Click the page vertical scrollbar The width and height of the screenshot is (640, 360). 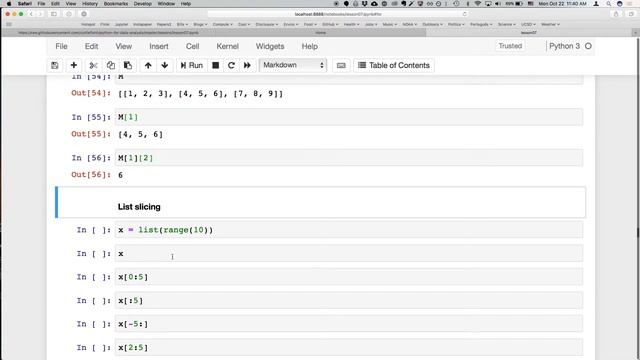(638, 233)
